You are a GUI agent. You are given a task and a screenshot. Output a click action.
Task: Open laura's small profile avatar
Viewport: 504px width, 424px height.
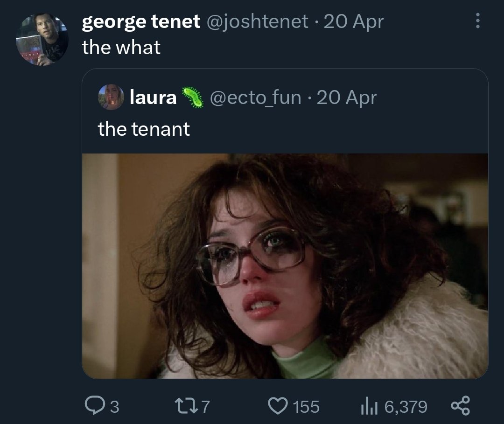(111, 97)
